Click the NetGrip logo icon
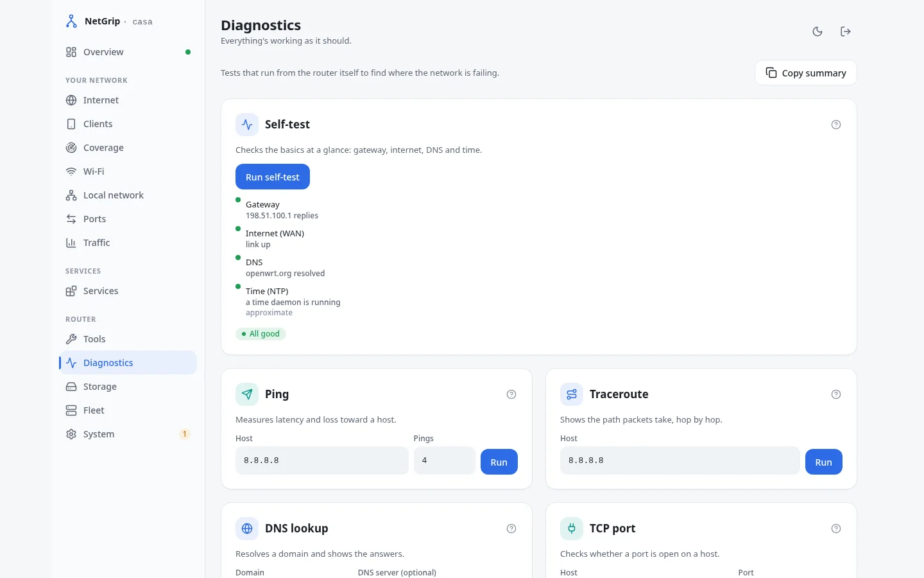Image resolution: width=924 pixels, height=578 pixels. [71, 21]
